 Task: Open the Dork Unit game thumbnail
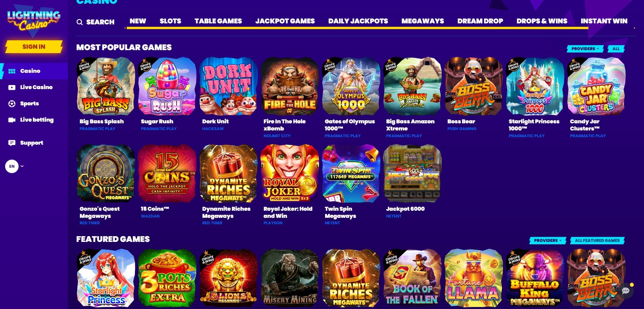228,86
